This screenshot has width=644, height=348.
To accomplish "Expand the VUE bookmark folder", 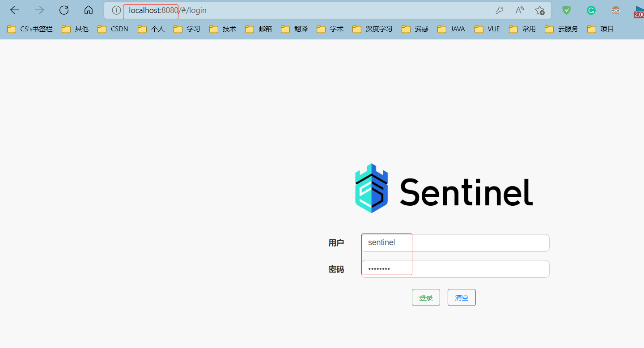I will pos(487,29).
